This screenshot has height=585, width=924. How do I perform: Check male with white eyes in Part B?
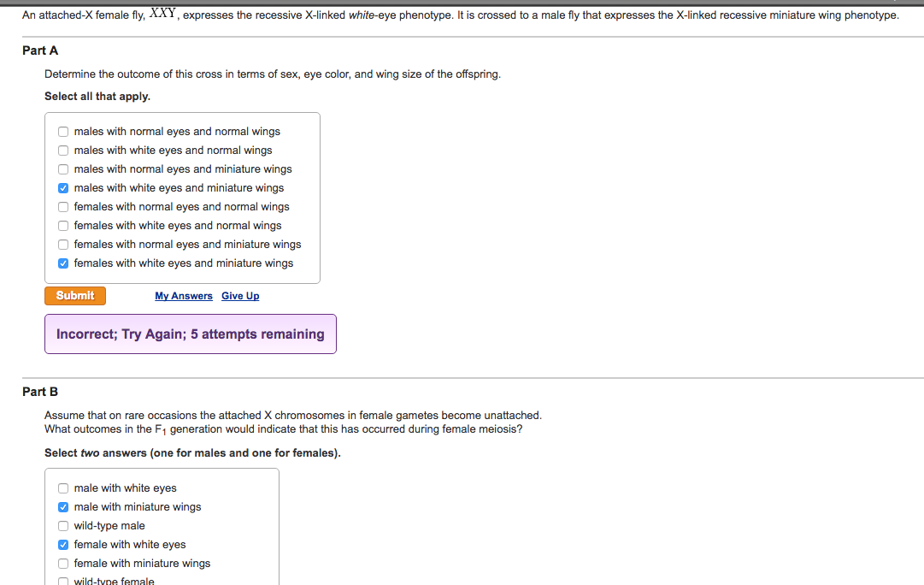pyautogui.click(x=63, y=488)
